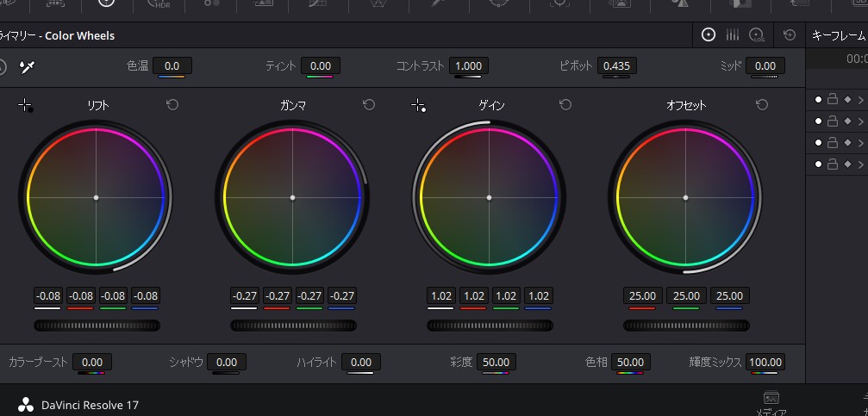Select the black point picker beside リフト
This screenshot has height=416, width=868.
click(x=26, y=105)
